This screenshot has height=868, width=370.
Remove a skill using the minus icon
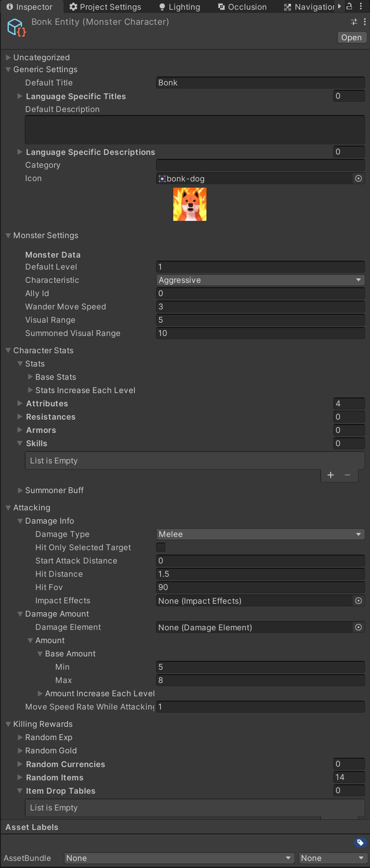[x=347, y=475]
